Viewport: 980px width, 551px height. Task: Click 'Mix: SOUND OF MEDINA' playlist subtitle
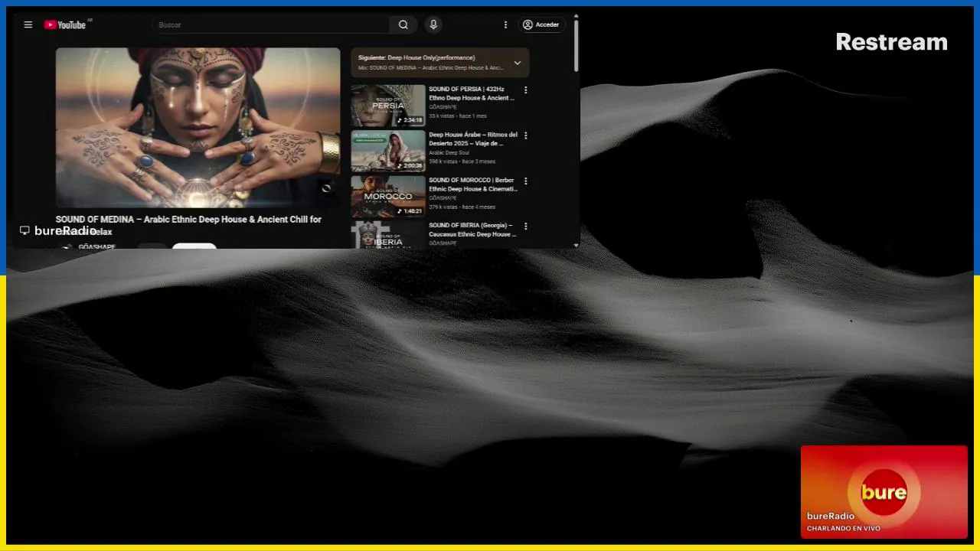pyautogui.click(x=431, y=68)
